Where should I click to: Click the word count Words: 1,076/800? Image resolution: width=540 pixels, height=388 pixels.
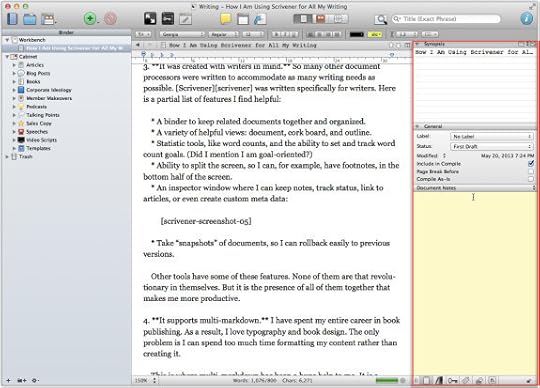(x=255, y=380)
